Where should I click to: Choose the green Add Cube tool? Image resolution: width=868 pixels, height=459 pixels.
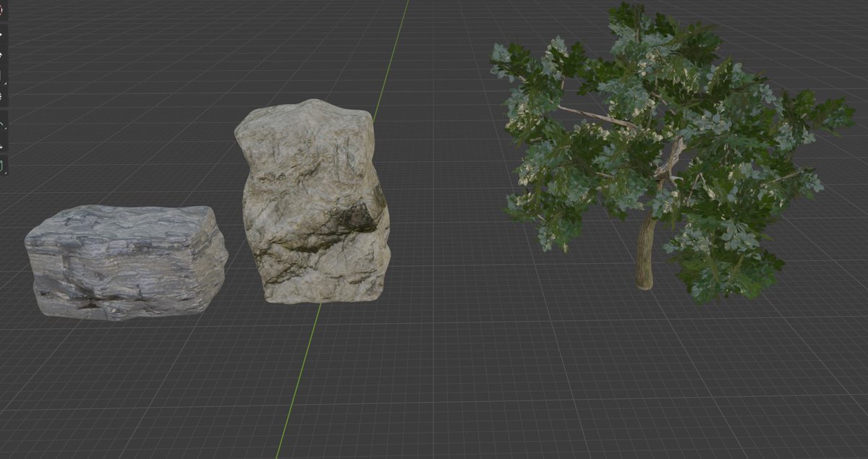[2, 166]
